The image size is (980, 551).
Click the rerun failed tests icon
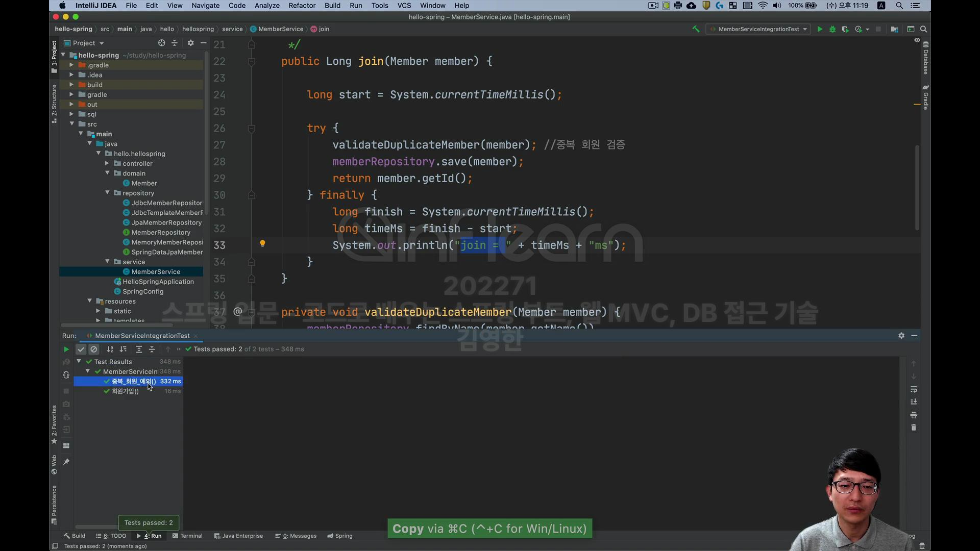[x=66, y=362]
